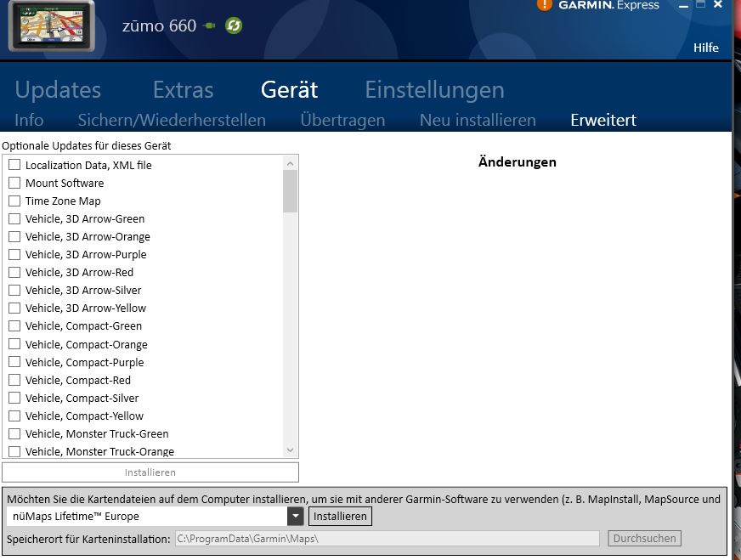This screenshot has width=741, height=560.
Task: Check the Time Zone Map option
Action: point(14,201)
